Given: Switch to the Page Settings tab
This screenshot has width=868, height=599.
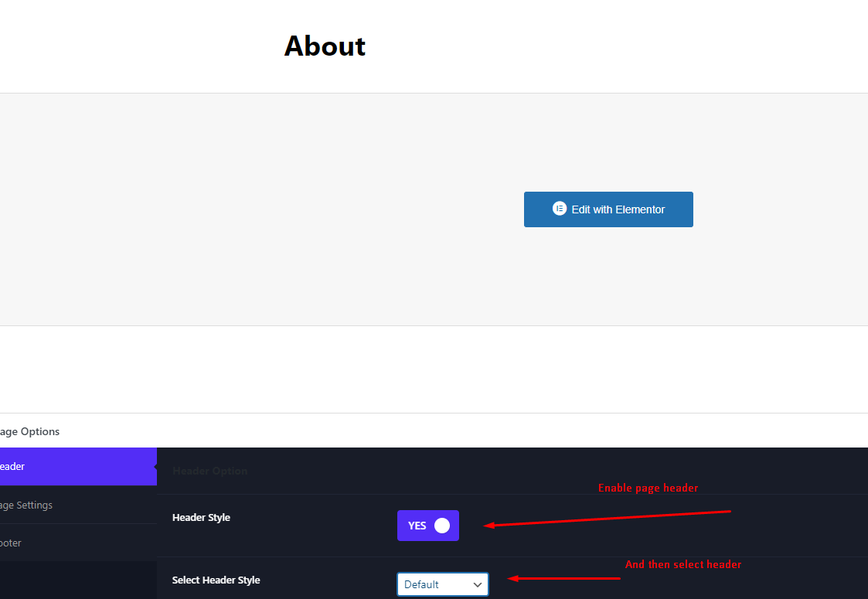Looking at the screenshot, I should [x=31, y=505].
